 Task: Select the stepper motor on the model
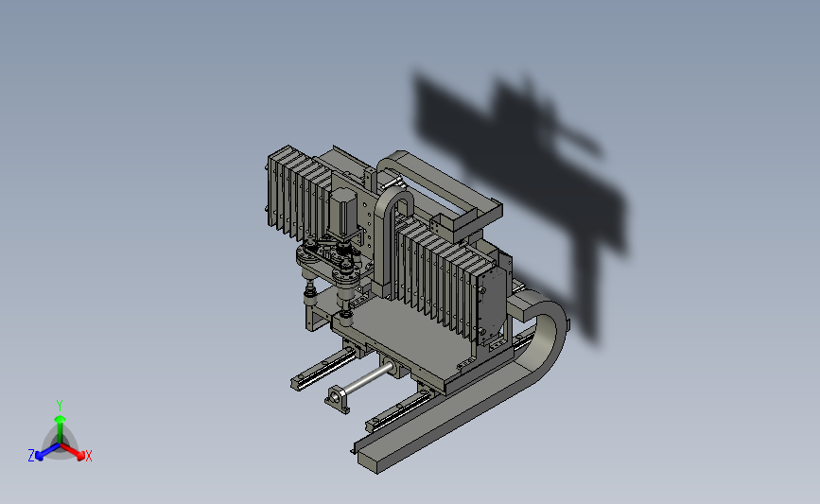[342, 211]
